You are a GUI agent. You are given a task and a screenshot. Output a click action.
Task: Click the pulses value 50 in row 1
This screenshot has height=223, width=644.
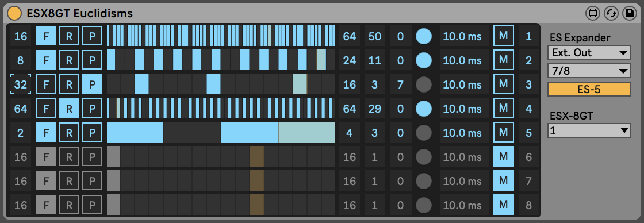click(x=374, y=36)
